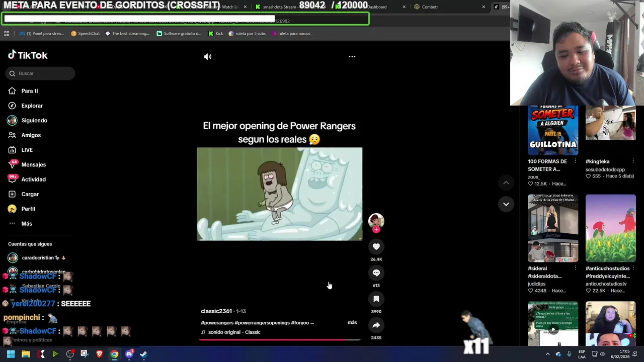Open #sideral video thumbnail
The width and height of the screenshot is (644, 362).
pos(553,228)
